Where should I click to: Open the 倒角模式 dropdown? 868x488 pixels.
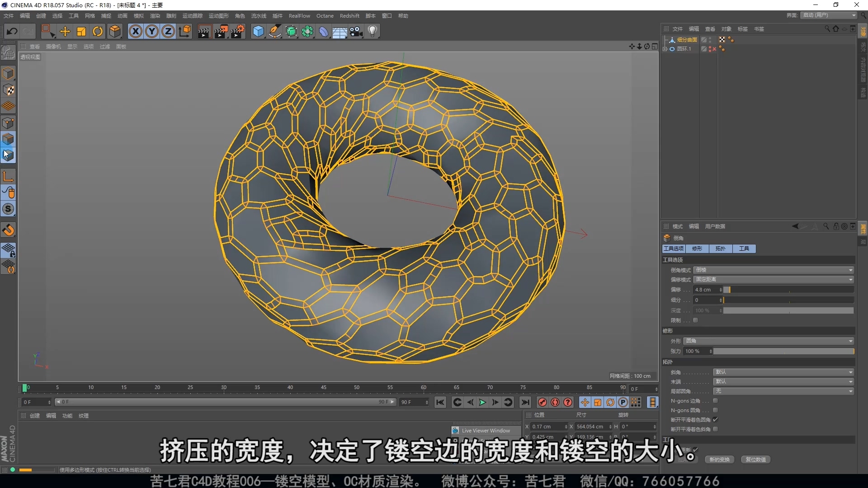(x=774, y=270)
